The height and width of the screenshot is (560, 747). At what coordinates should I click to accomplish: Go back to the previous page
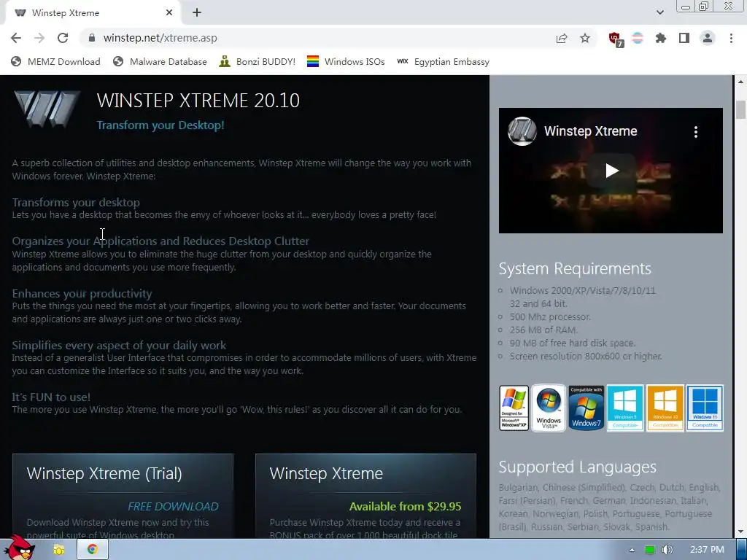[16, 38]
